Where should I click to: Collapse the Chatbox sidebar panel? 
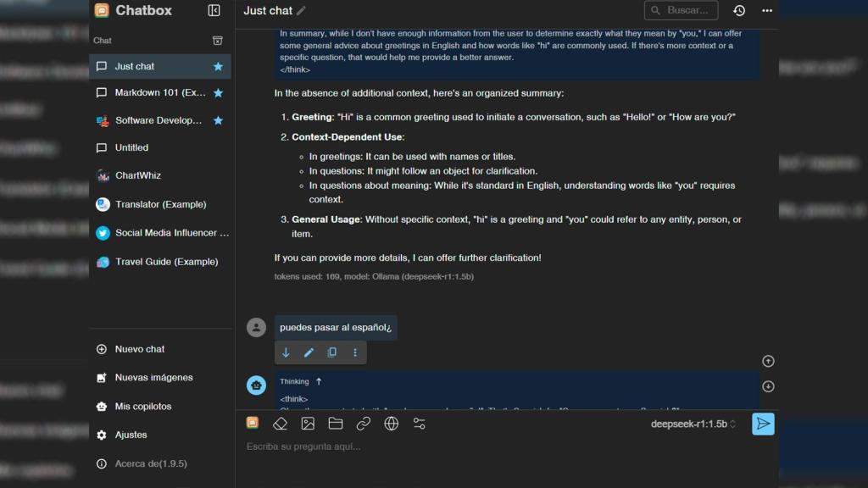(x=214, y=10)
